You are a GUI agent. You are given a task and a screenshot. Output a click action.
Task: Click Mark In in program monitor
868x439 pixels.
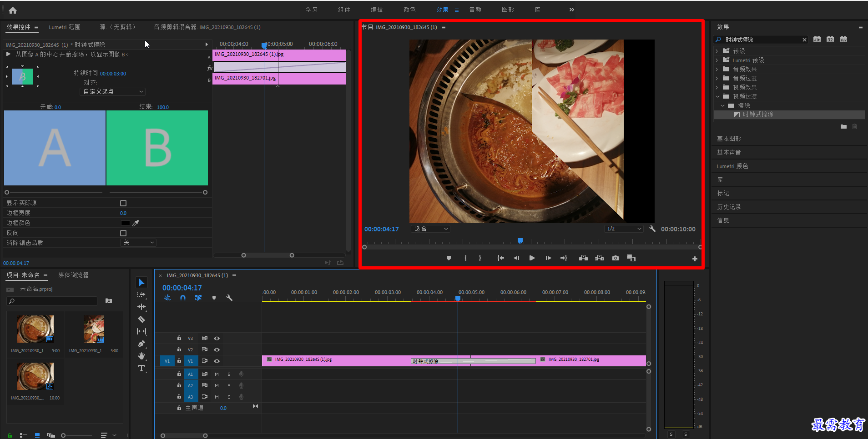tap(465, 258)
